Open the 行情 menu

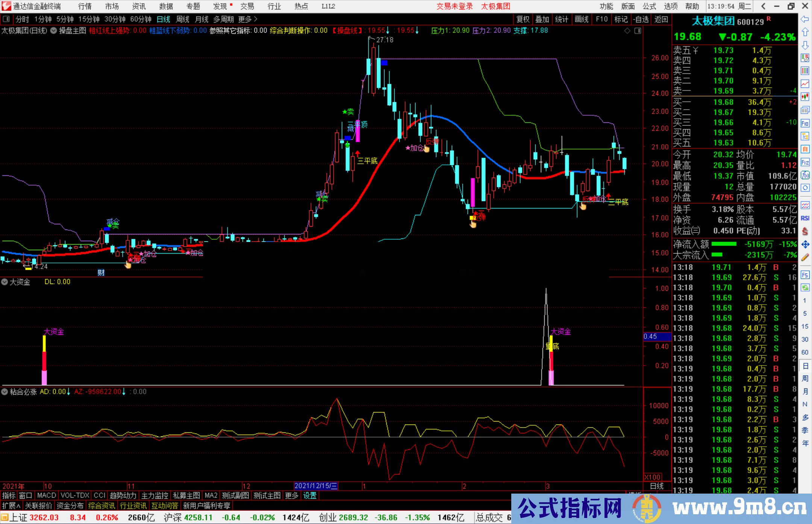85,6
